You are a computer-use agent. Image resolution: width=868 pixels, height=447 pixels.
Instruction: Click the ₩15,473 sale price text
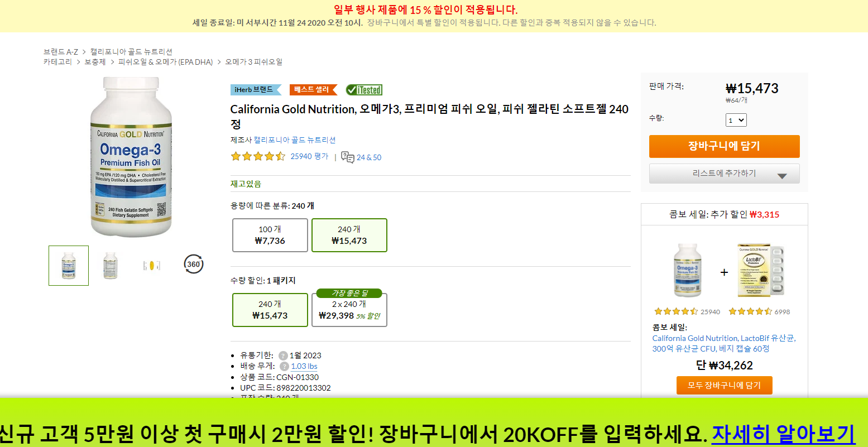752,88
